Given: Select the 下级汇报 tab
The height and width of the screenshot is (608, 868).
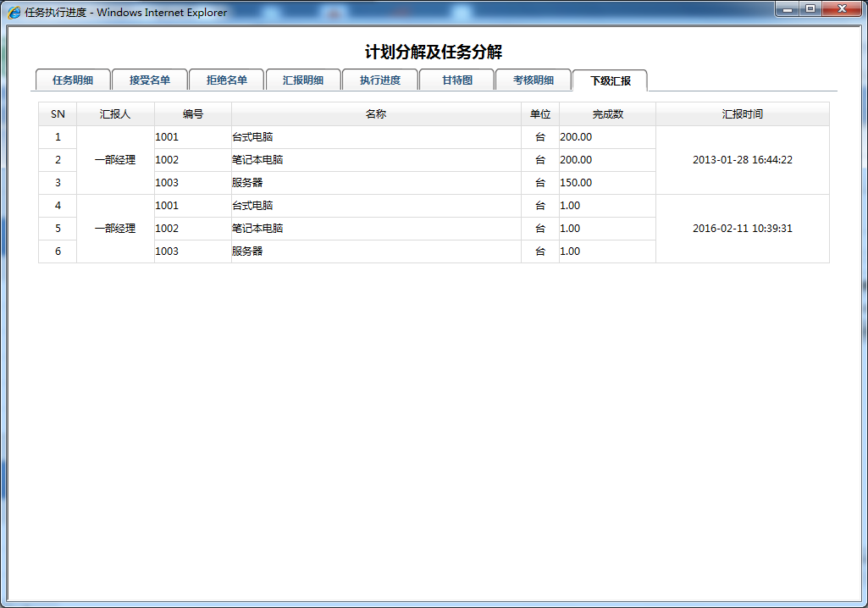Looking at the screenshot, I should pyautogui.click(x=610, y=81).
